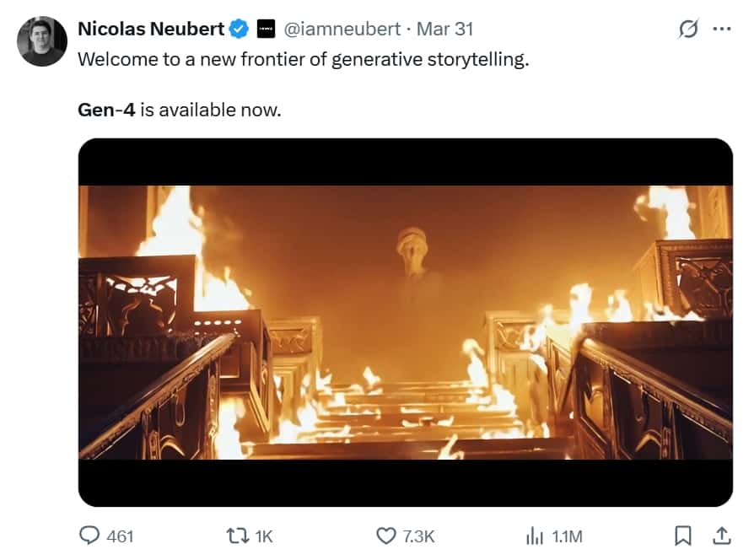The height and width of the screenshot is (560, 754).
Task: Click the black affiliation badge beside the name
Action: click(x=265, y=29)
